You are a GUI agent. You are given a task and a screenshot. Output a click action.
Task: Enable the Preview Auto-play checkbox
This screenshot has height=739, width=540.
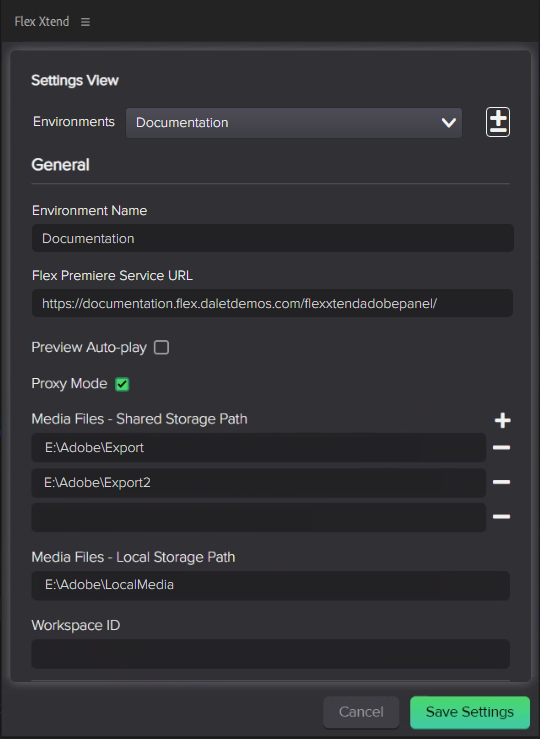click(x=162, y=347)
